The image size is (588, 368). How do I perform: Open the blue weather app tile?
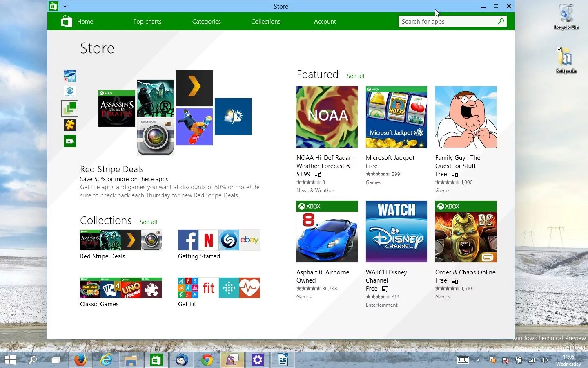coord(233,117)
